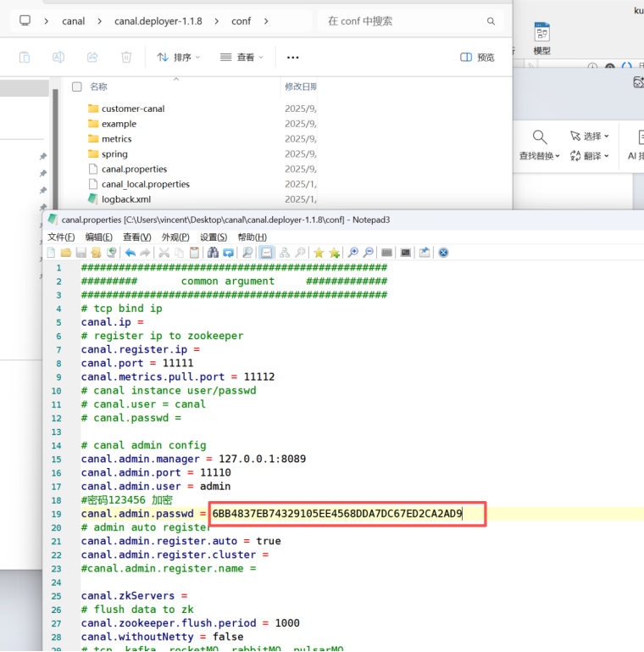Select the metrics folder
The width and height of the screenshot is (644, 652).
click(116, 139)
